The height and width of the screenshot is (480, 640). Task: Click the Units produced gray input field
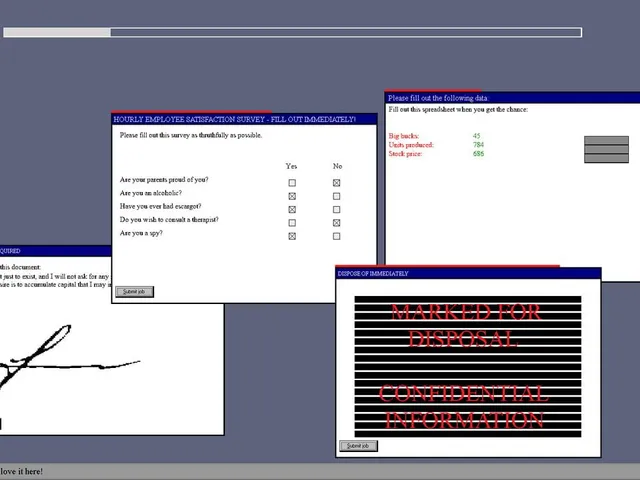click(606, 149)
